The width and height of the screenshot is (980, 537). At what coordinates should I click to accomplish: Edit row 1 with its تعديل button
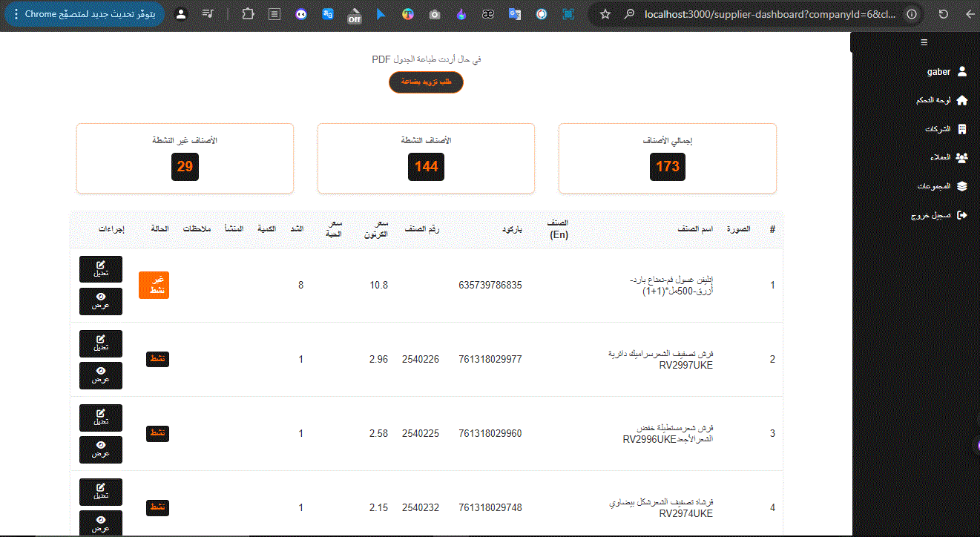coord(101,269)
